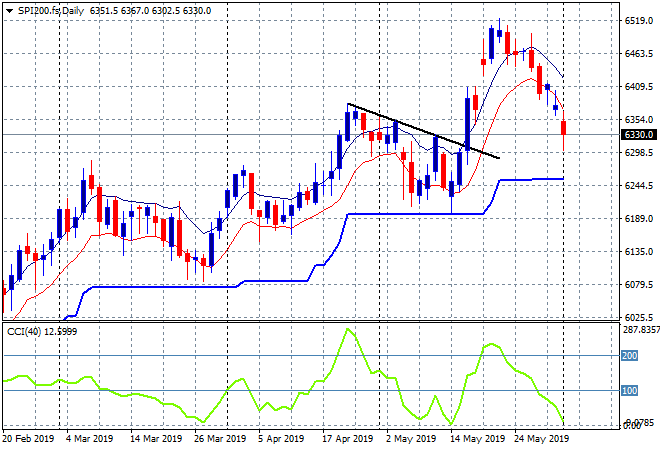Click the 14 Mar 2019 date label

(156, 439)
